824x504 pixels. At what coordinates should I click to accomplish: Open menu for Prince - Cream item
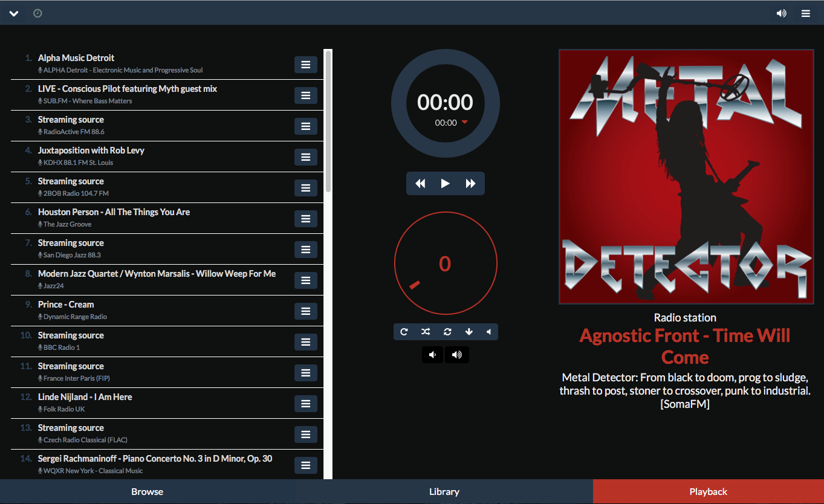tap(306, 311)
